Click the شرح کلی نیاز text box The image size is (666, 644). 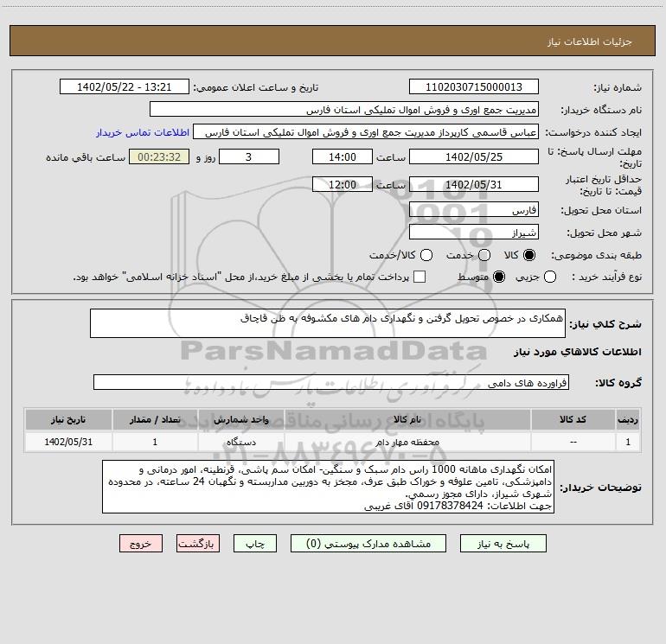click(328, 323)
